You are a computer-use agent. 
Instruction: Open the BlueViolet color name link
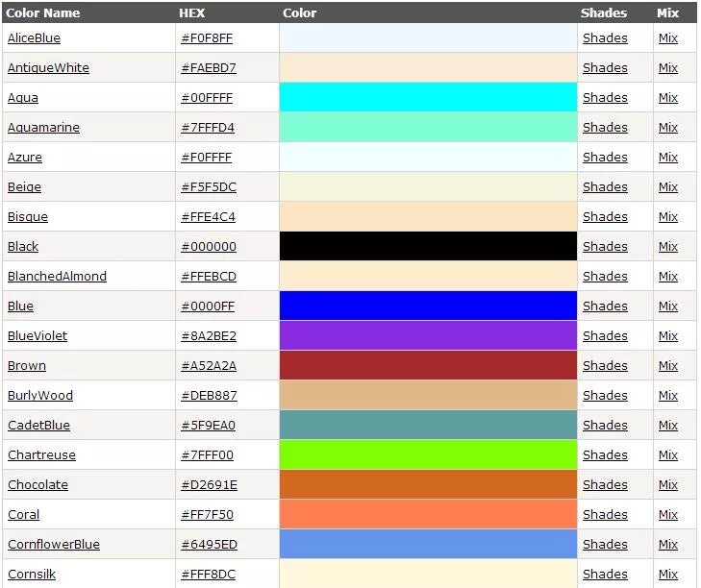pos(38,336)
